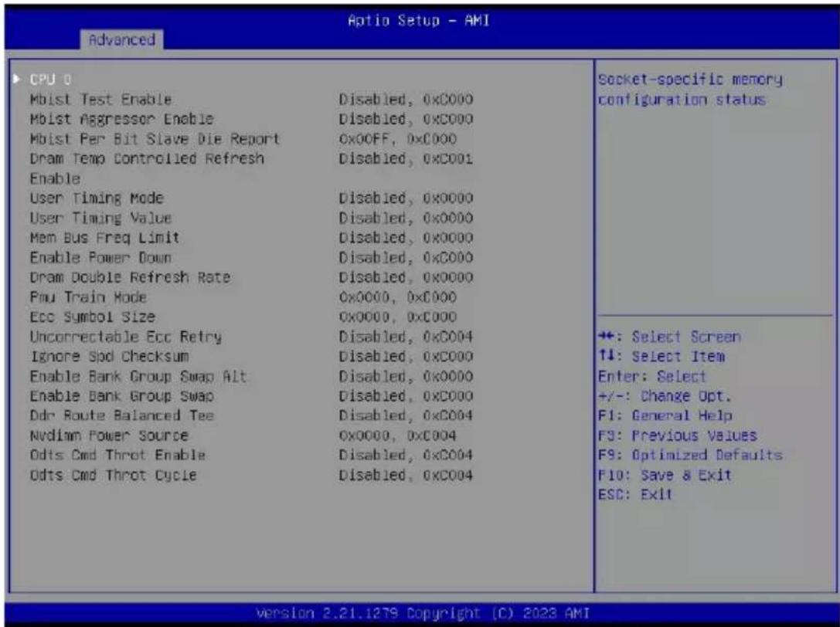Image resolution: width=840 pixels, height=627 pixels.
Task: Click Dram Temp Refresh value 0xC001
Action: (448, 159)
